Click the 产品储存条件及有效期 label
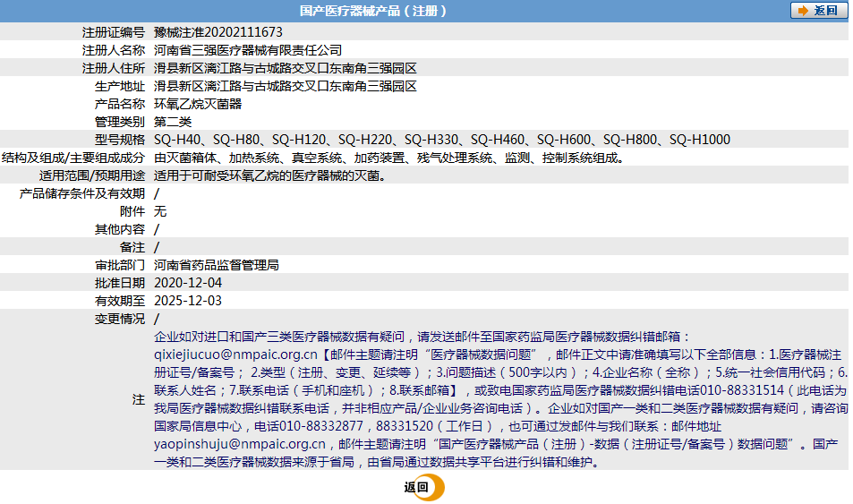 tap(82, 193)
